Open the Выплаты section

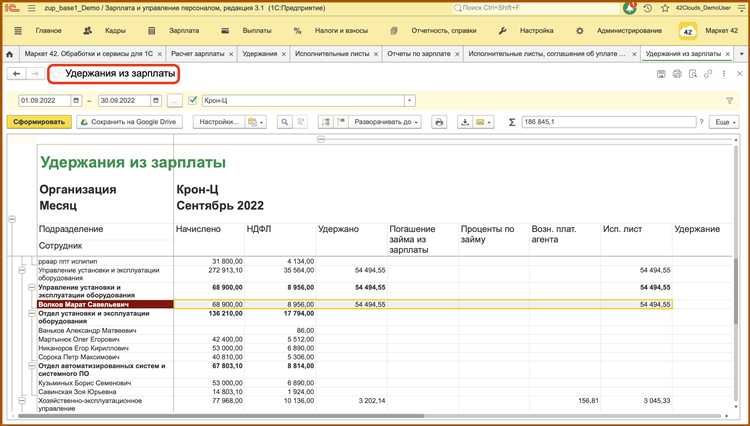[x=257, y=31]
